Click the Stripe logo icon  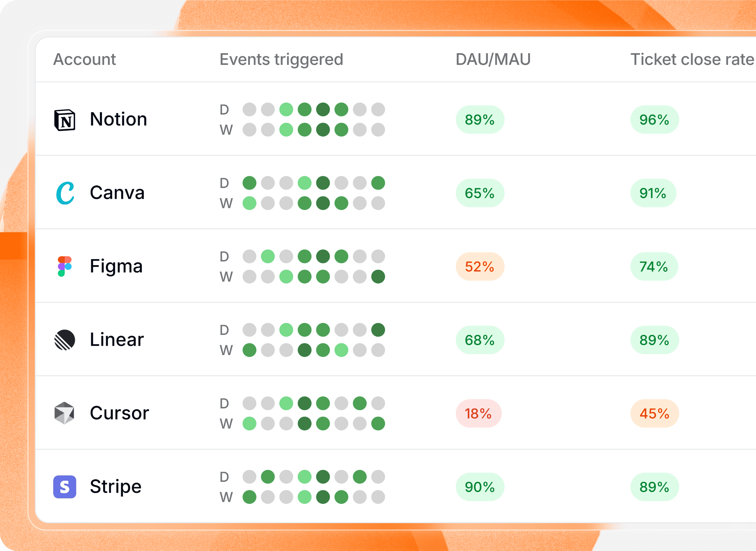point(65,487)
